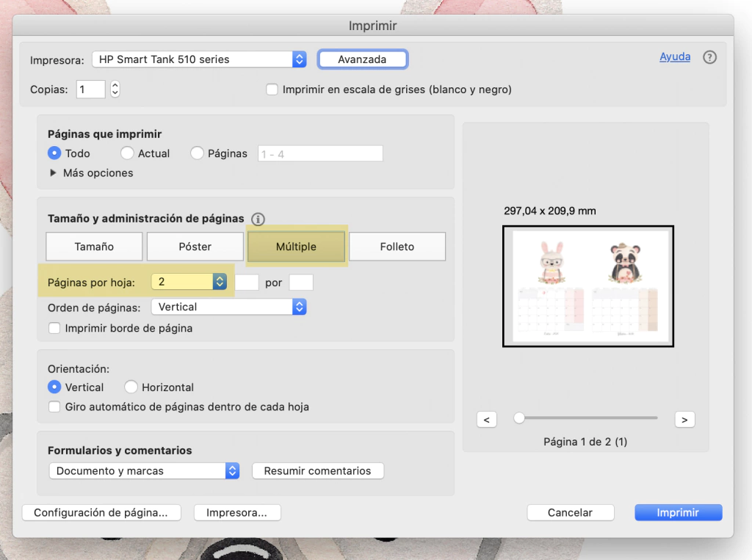The height and width of the screenshot is (560, 752).
Task: Go to the previous preview page arrow
Action: pyautogui.click(x=487, y=420)
